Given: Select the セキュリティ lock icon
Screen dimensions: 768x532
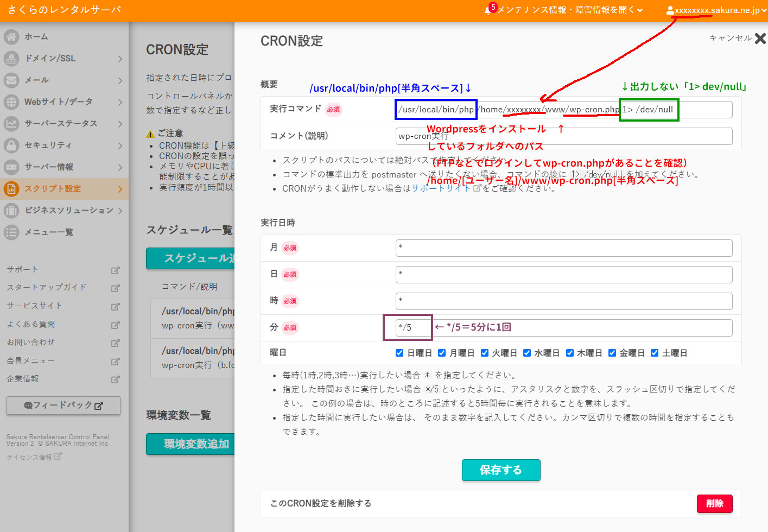Looking at the screenshot, I should coord(12,145).
